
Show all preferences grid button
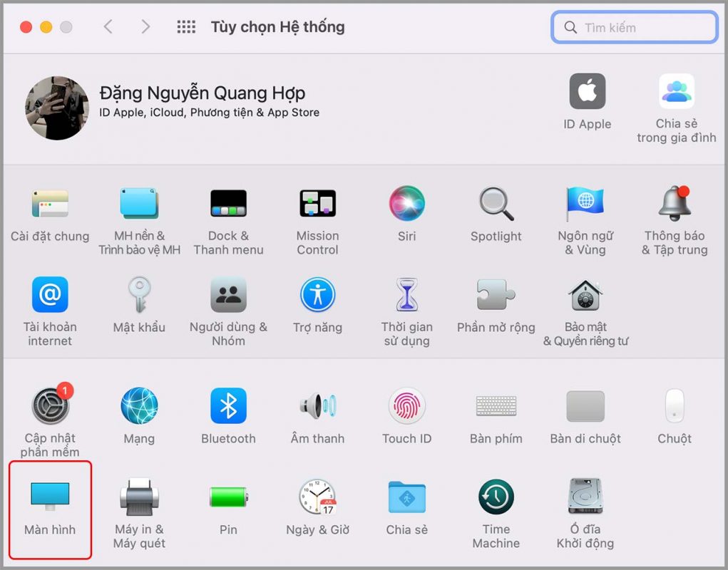point(186,27)
